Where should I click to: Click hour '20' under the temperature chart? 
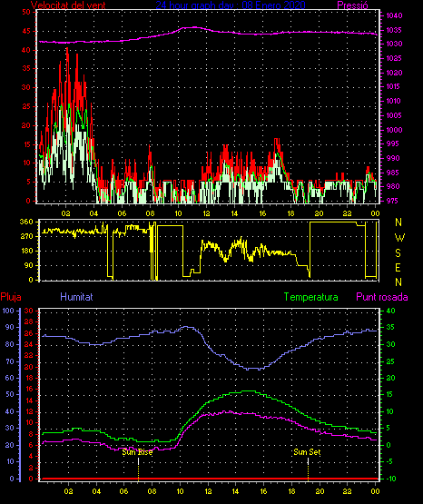coord(320,491)
